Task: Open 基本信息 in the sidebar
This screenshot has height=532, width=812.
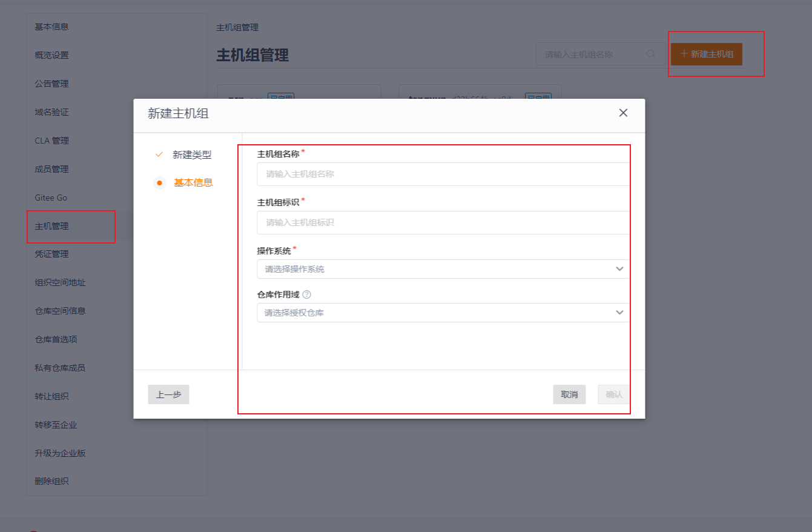Action: click(51, 27)
